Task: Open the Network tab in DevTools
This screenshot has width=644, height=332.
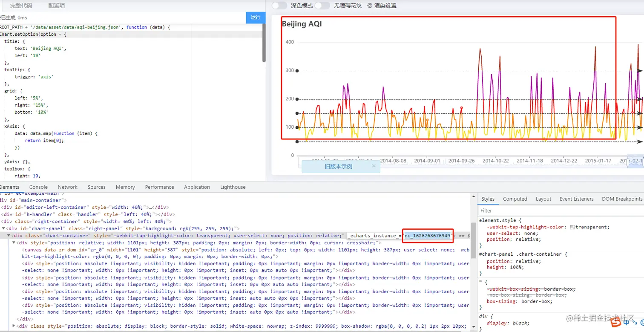Action: [x=68, y=187]
